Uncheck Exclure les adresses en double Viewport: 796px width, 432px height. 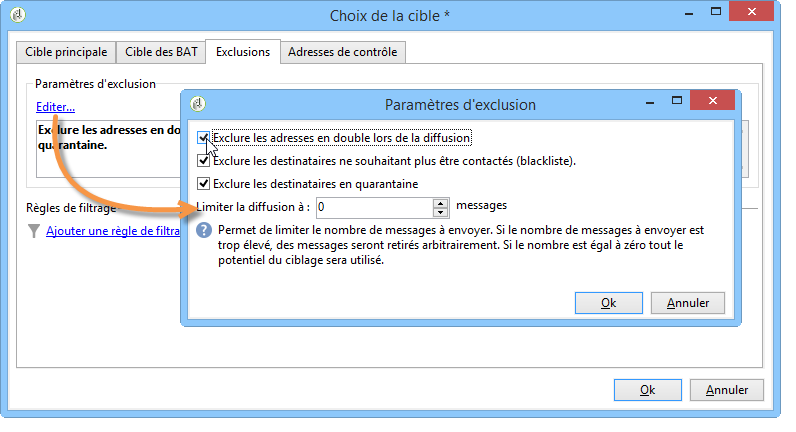click(203, 138)
